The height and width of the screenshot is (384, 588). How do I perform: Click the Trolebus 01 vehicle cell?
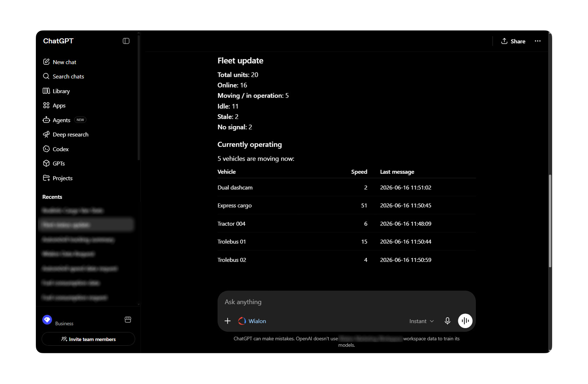232,241
